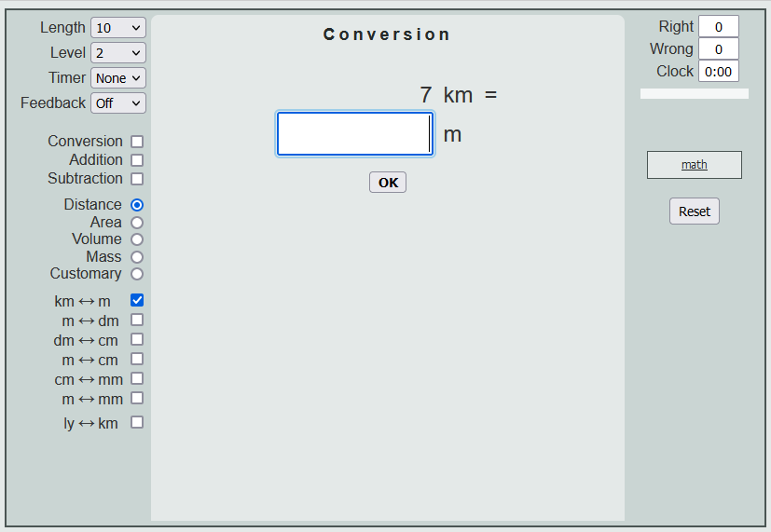Open the Timer dropdown
The height and width of the screenshot is (532, 771).
118,78
